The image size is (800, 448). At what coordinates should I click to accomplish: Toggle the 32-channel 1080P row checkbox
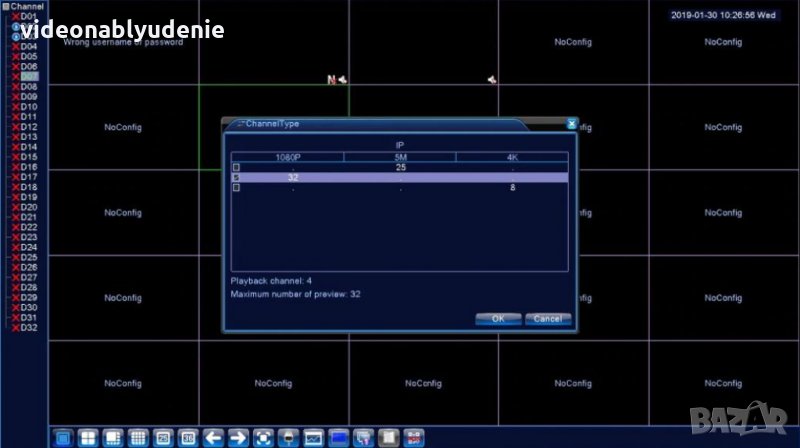[x=237, y=177]
